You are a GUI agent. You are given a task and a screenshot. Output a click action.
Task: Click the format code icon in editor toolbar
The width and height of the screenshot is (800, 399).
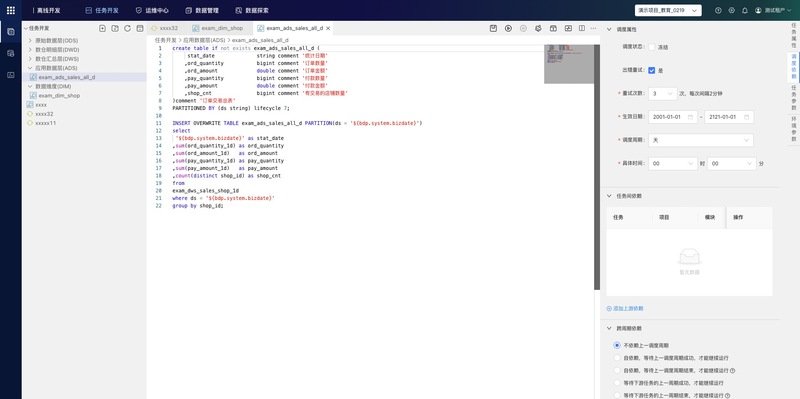pos(538,29)
